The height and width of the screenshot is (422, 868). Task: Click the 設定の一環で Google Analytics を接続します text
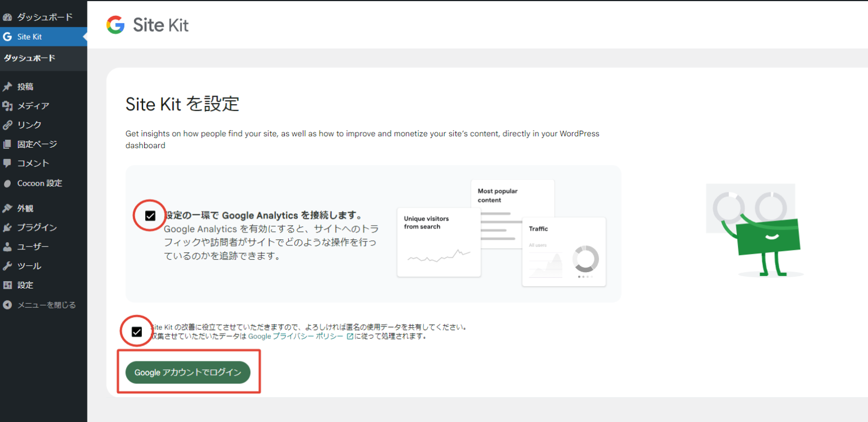(x=263, y=216)
